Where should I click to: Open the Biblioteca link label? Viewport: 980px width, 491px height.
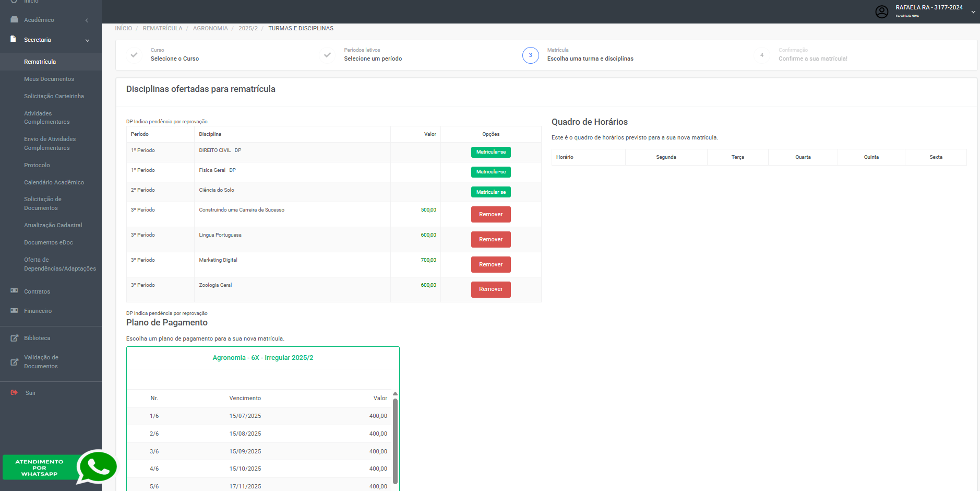coord(37,338)
